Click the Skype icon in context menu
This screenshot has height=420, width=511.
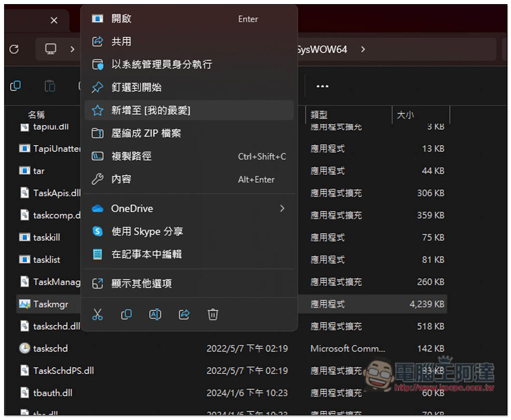point(98,231)
